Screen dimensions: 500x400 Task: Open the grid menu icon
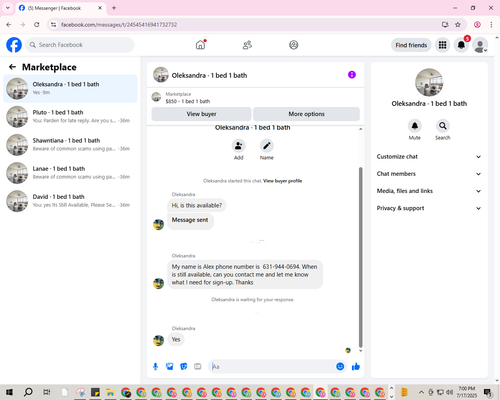[x=442, y=45]
